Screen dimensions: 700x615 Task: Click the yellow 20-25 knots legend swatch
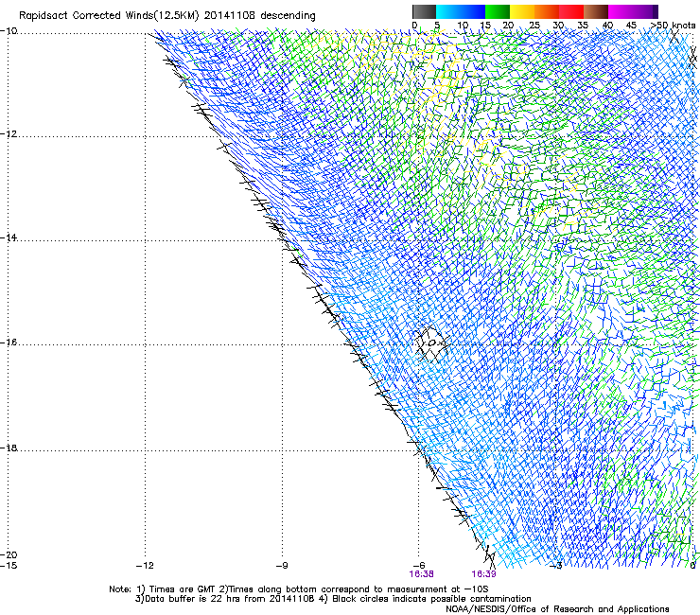(522, 11)
